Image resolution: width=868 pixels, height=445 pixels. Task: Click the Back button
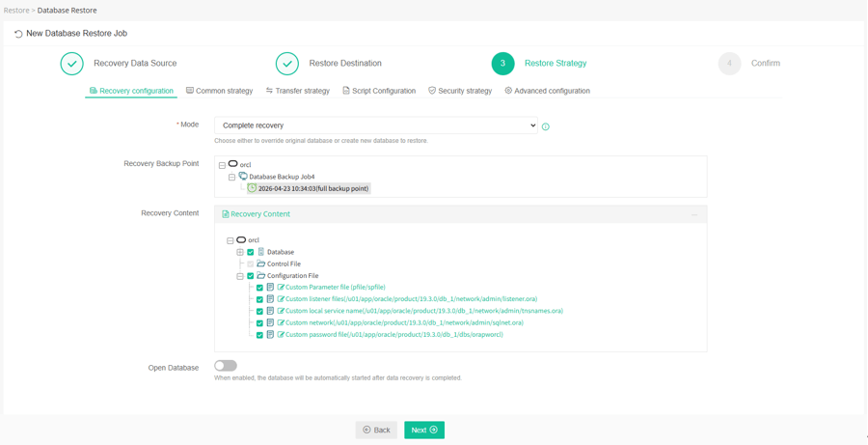[x=376, y=430]
